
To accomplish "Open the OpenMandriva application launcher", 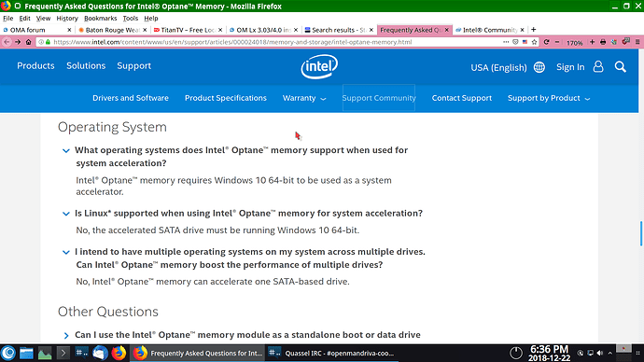I will pyautogui.click(x=8, y=353).
